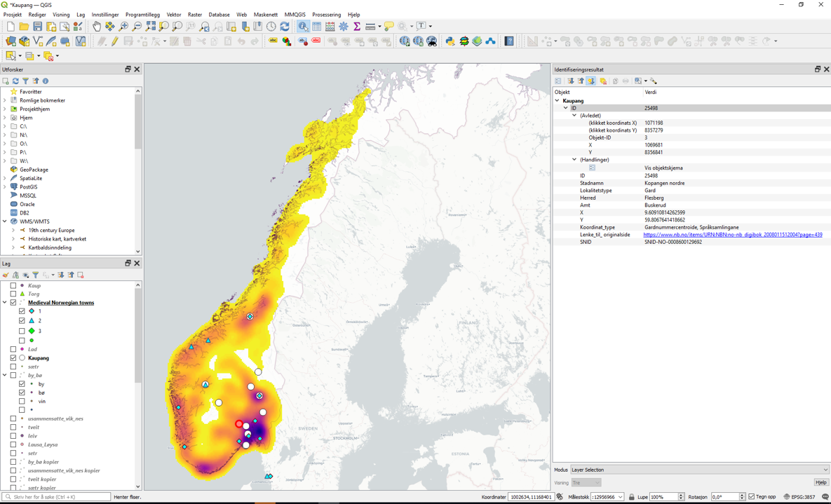The width and height of the screenshot is (831, 504).
Task: Open the Prosessering menu
Action: (326, 15)
